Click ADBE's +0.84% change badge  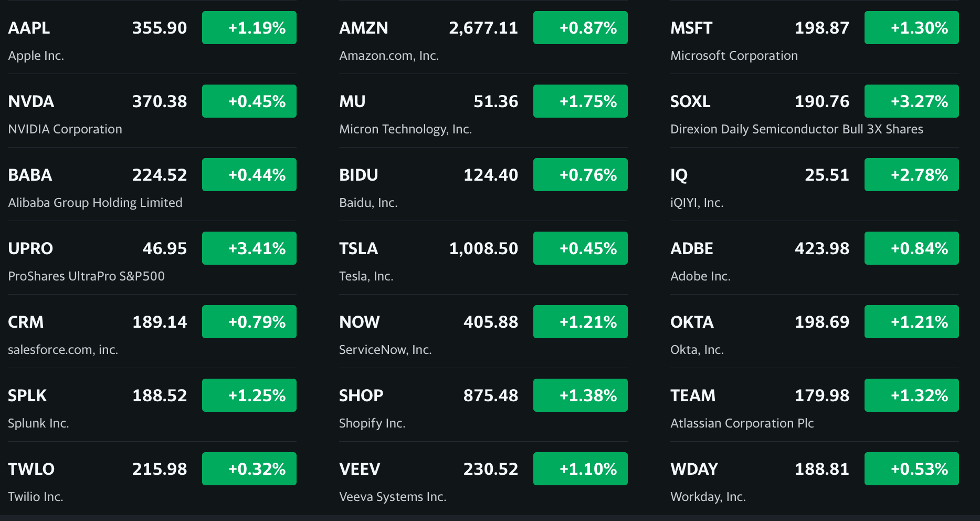[911, 248]
